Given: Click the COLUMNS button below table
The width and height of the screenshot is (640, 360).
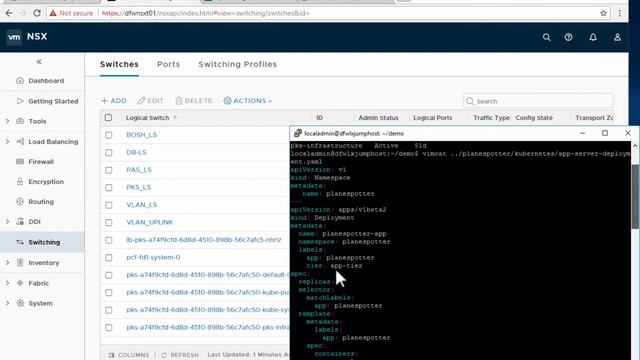Looking at the screenshot, I should (129, 355).
